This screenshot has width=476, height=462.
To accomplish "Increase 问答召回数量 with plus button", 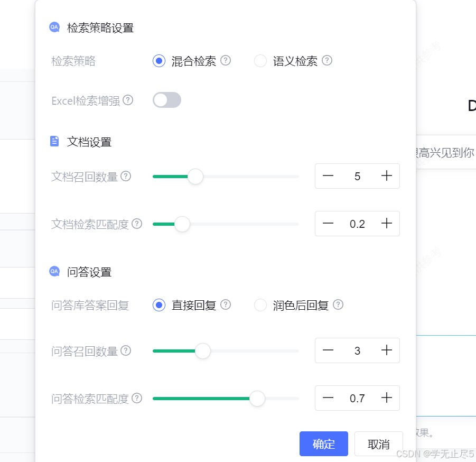I will coord(386,350).
